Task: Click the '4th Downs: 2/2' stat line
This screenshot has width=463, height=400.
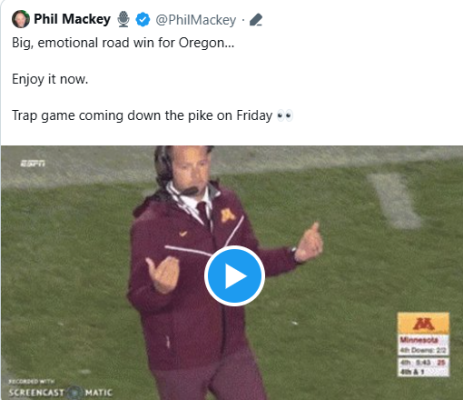Action: click(x=423, y=350)
